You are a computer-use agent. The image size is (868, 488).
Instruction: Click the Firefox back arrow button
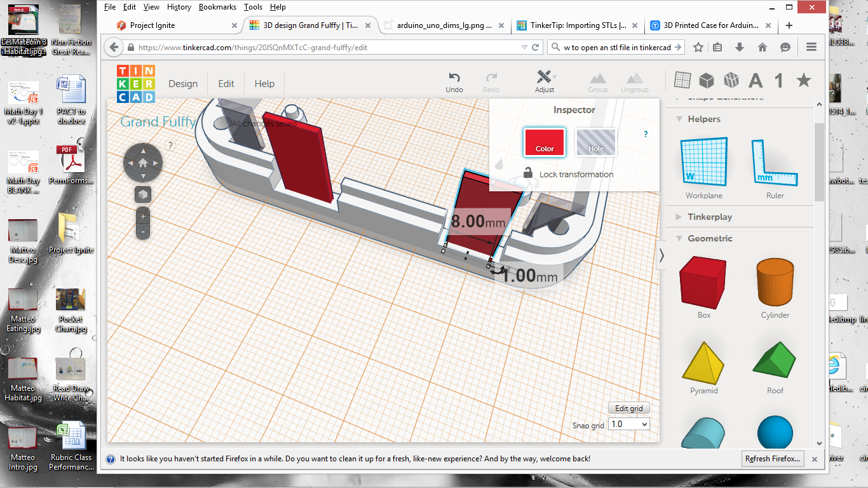114,47
